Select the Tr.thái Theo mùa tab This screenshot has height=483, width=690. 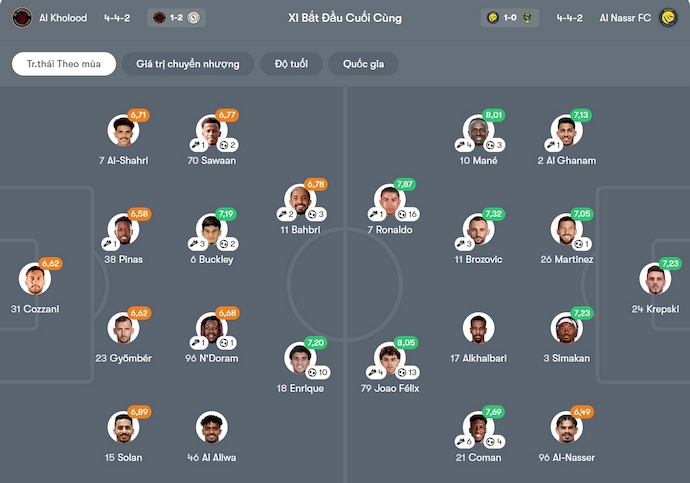coord(64,64)
